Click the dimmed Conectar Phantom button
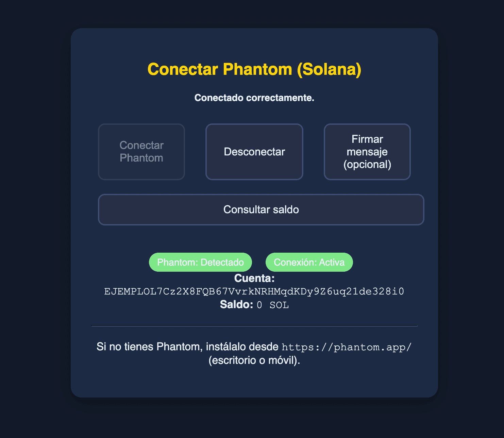This screenshot has height=438, width=504. (x=141, y=152)
